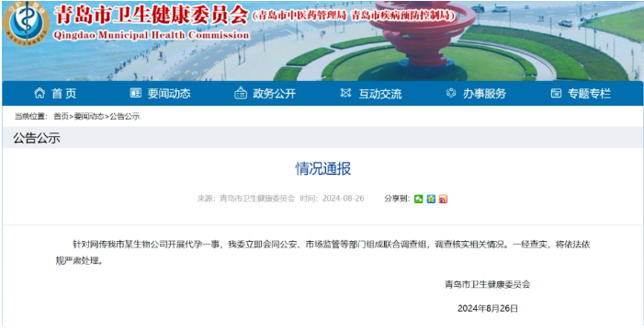Open the 互动交流 navigation menu
This screenshot has height=332, width=644.
click(x=380, y=94)
